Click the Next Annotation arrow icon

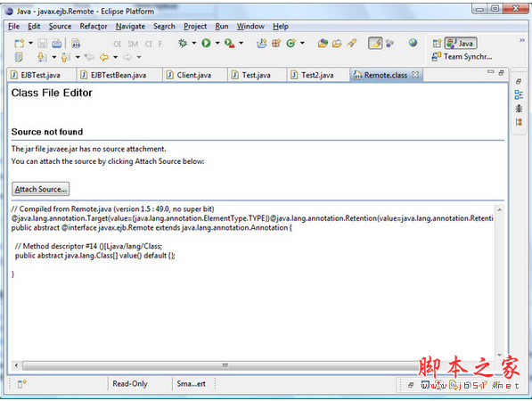point(42,57)
